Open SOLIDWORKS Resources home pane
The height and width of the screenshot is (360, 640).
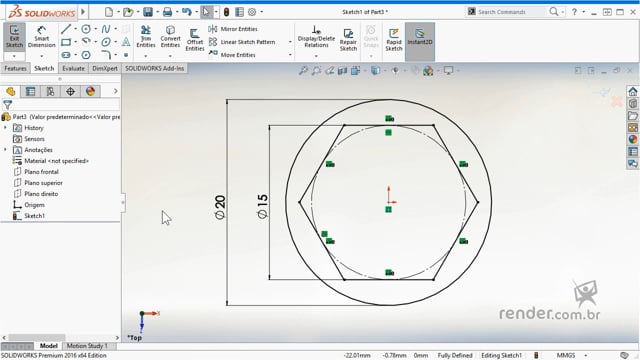pos(633,91)
